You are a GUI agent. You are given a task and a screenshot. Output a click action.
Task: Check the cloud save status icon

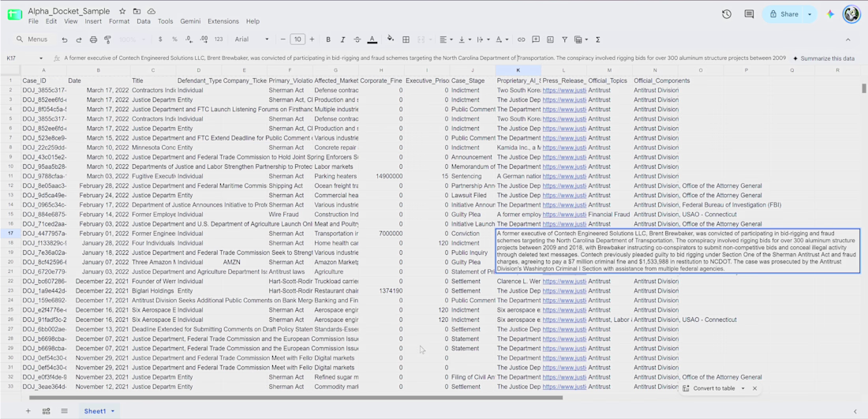pyautogui.click(x=152, y=11)
